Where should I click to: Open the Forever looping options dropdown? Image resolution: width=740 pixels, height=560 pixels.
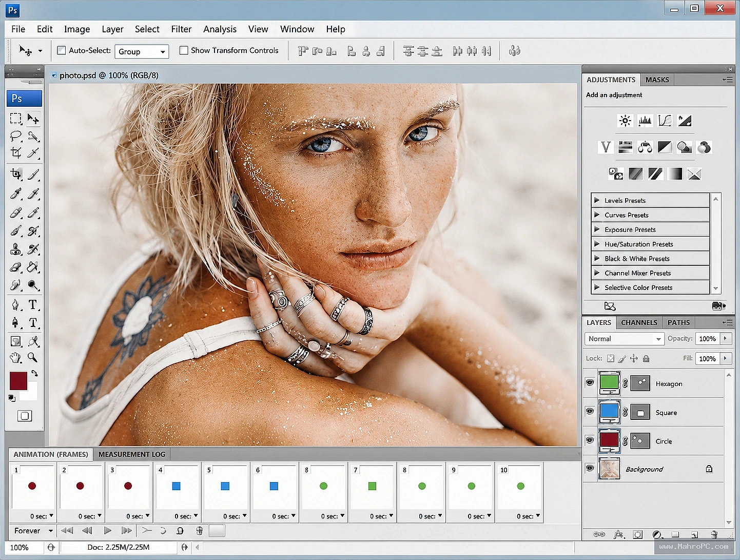(33, 531)
